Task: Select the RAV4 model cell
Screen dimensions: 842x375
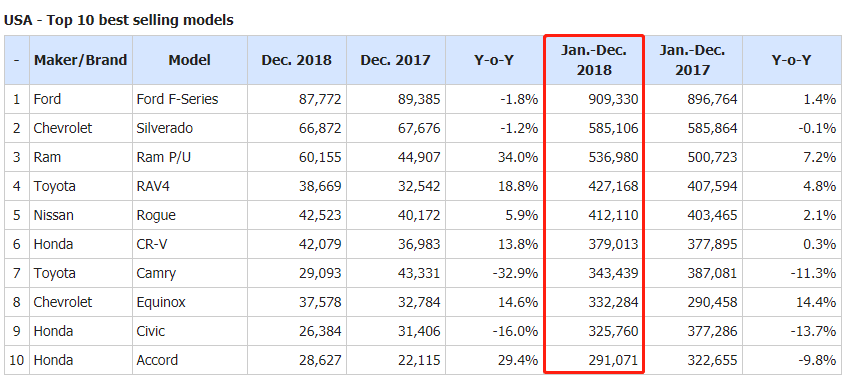Action: pyautogui.click(x=190, y=186)
